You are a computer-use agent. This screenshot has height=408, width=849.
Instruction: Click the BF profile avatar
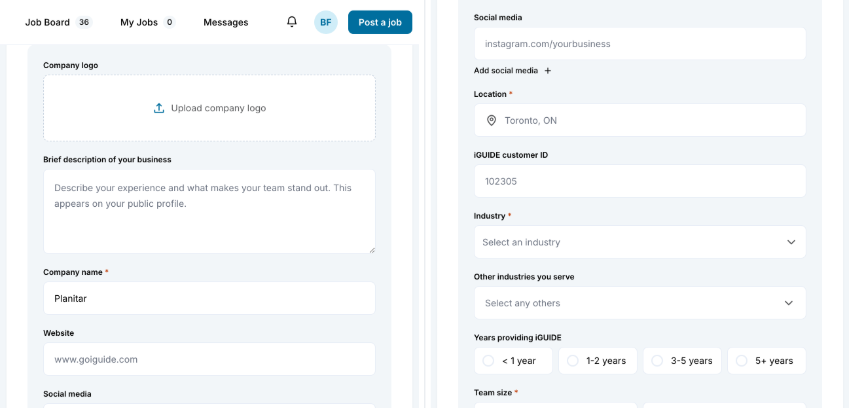pos(325,22)
